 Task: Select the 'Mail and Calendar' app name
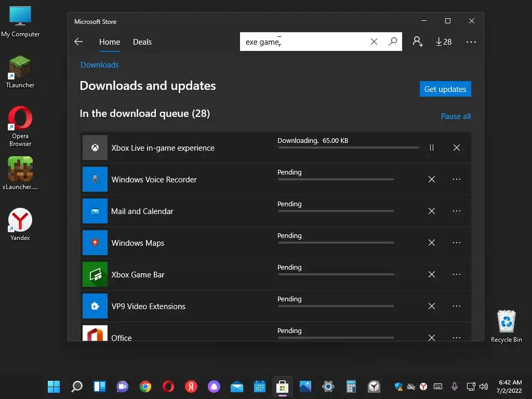pos(142,211)
